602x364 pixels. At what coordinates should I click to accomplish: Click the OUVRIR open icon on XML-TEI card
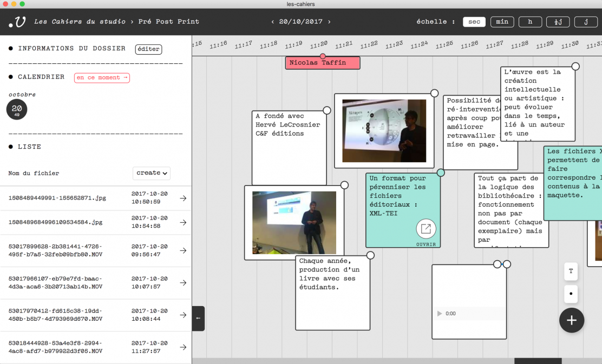click(x=426, y=229)
